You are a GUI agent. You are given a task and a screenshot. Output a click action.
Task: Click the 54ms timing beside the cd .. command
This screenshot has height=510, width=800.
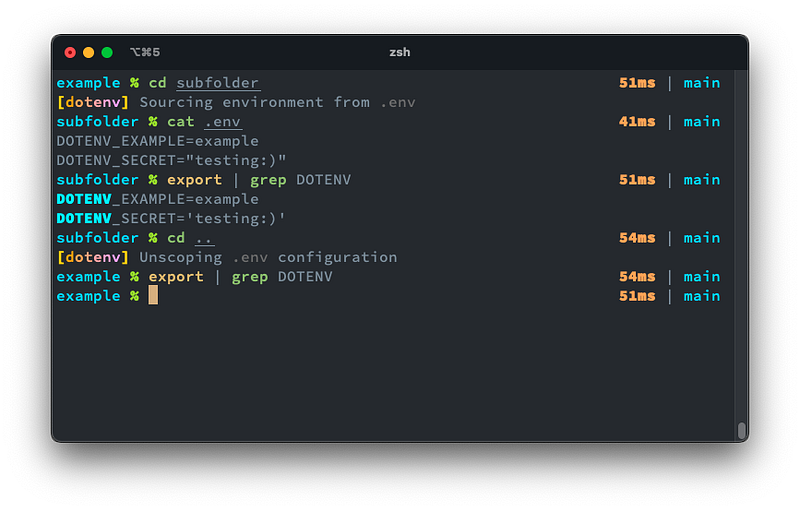[637, 238]
